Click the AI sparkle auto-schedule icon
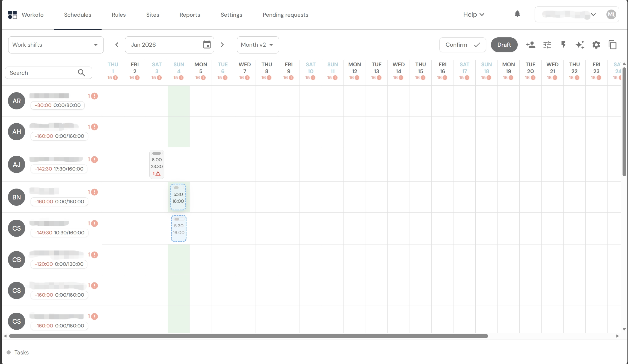Viewport: 628px width, 364px height. pos(580,45)
